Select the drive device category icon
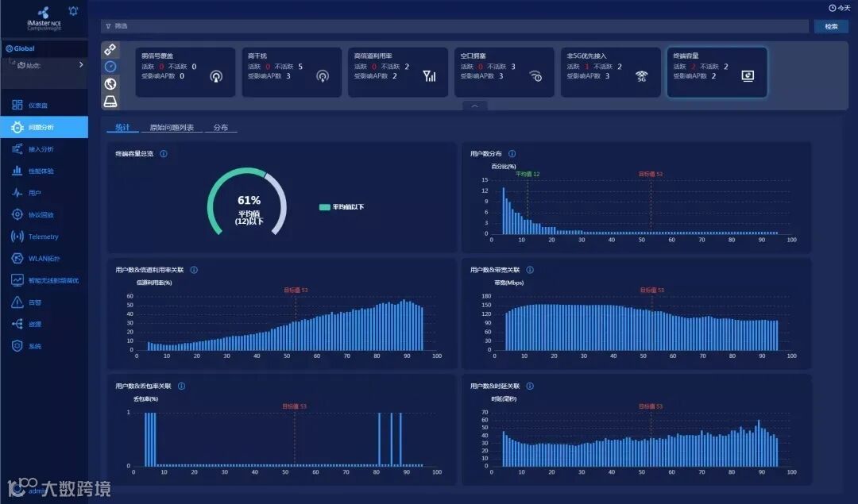Image resolution: width=858 pixels, height=504 pixels. (x=110, y=101)
